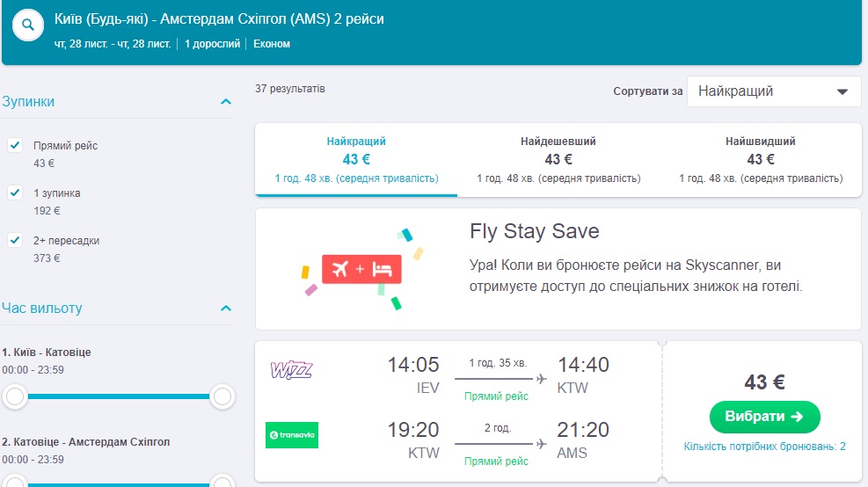The height and width of the screenshot is (487, 868).
Task: Click right handle of Київ - Катовіце slider
Action: 222,397
